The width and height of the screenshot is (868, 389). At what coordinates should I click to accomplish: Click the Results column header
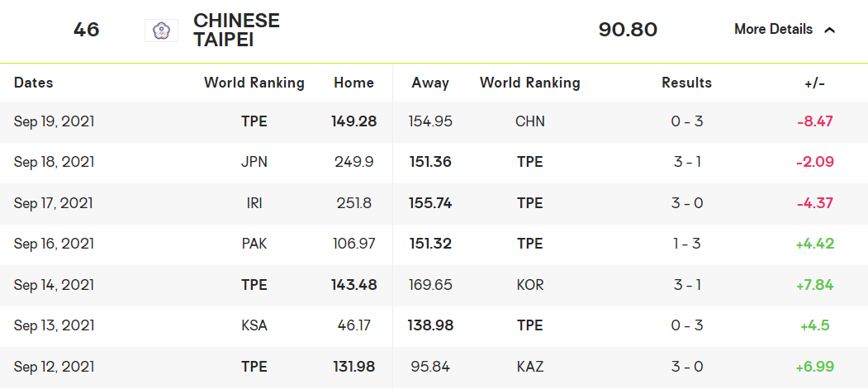[x=686, y=83]
